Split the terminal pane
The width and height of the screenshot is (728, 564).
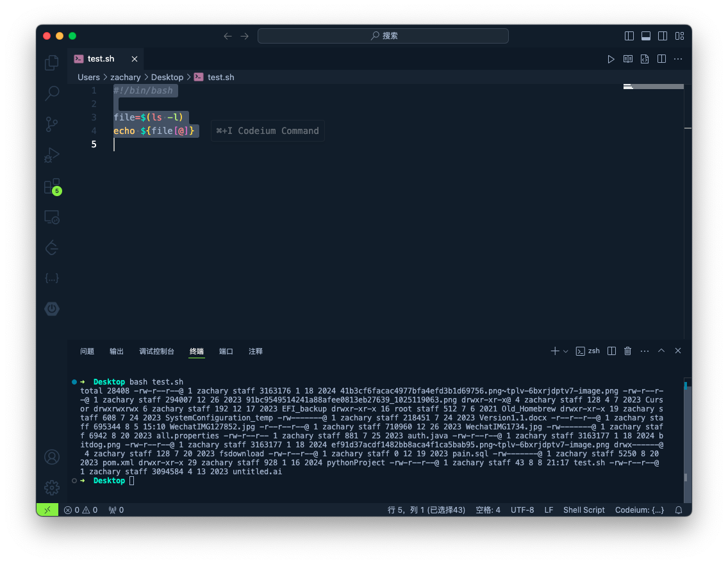point(612,351)
